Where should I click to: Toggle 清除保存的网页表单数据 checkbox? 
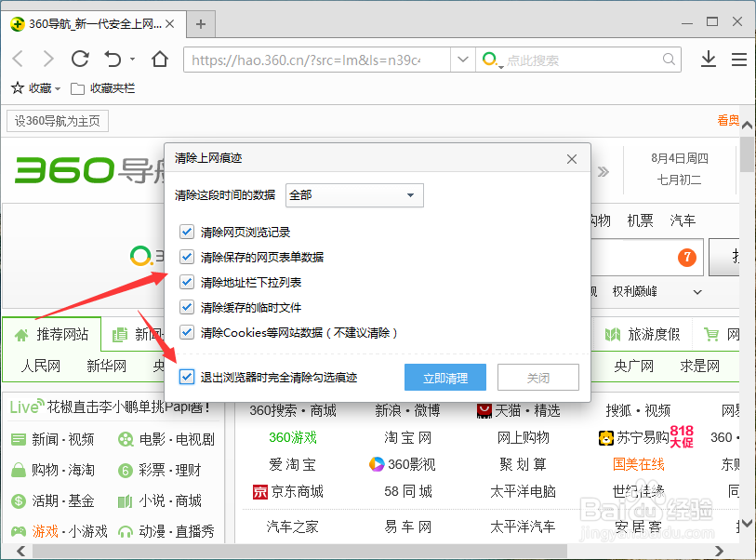point(187,257)
